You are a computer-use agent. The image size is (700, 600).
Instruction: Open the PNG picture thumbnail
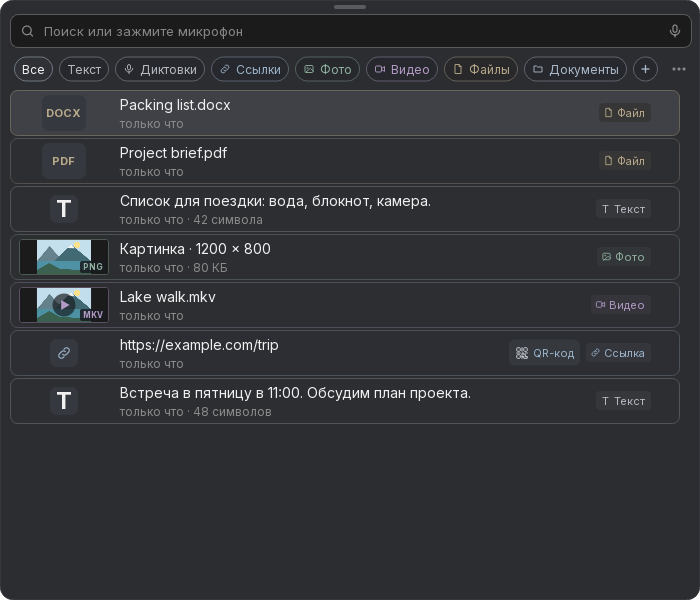64,257
